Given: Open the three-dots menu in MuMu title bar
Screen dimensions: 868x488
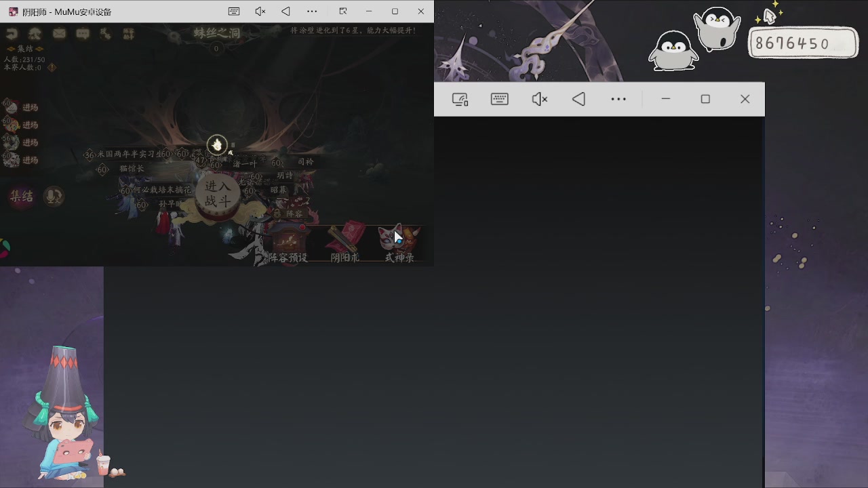Looking at the screenshot, I should pos(312,12).
